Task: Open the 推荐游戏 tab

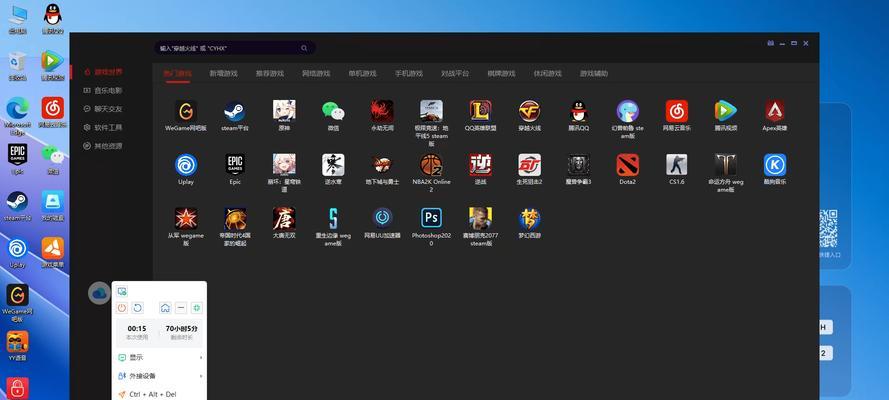Action: 270,74
